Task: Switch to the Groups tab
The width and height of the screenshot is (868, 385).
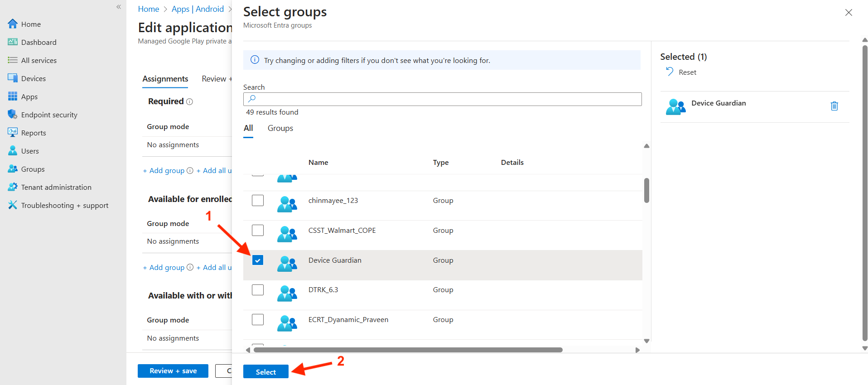Action: pos(280,128)
